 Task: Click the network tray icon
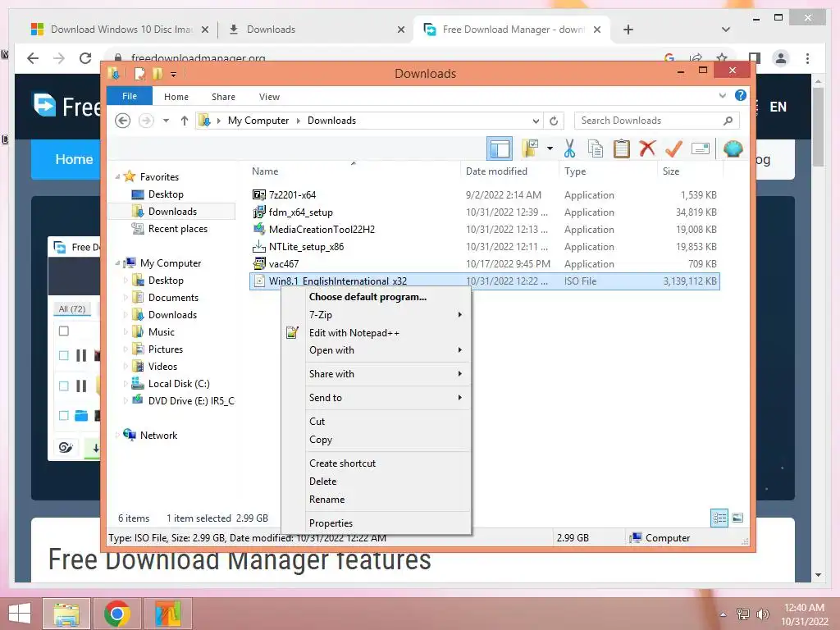point(742,614)
